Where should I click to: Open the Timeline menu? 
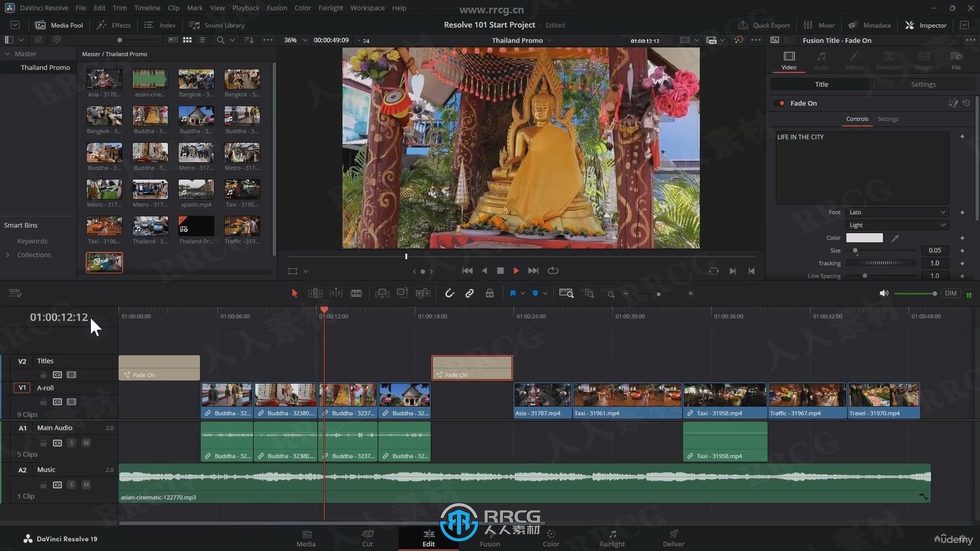click(147, 8)
